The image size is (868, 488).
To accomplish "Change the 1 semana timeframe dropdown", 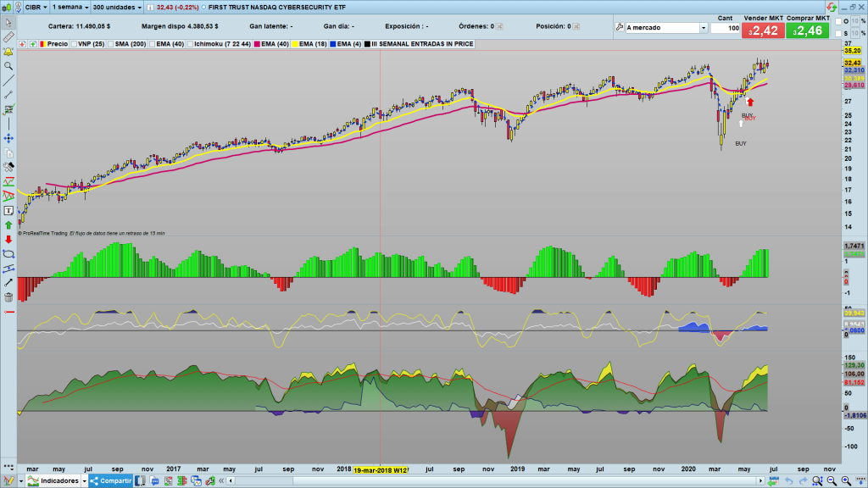I will 70,7.
